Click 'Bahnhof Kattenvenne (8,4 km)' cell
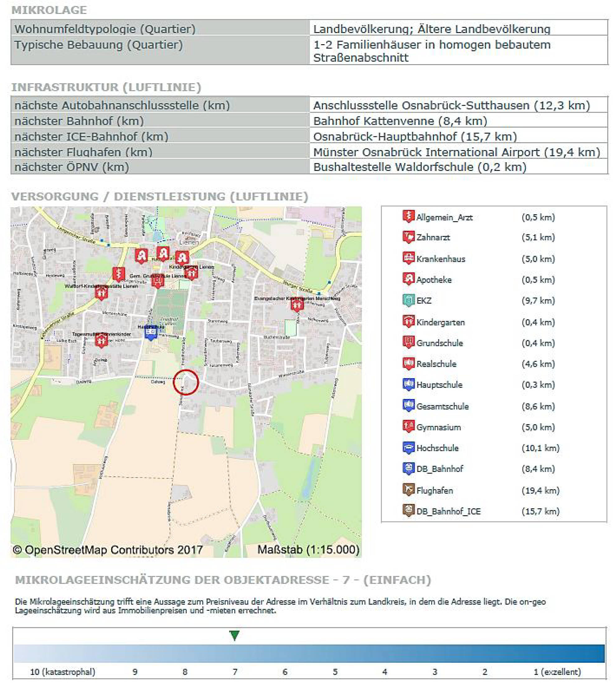The image size is (616, 687). tap(458, 120)
